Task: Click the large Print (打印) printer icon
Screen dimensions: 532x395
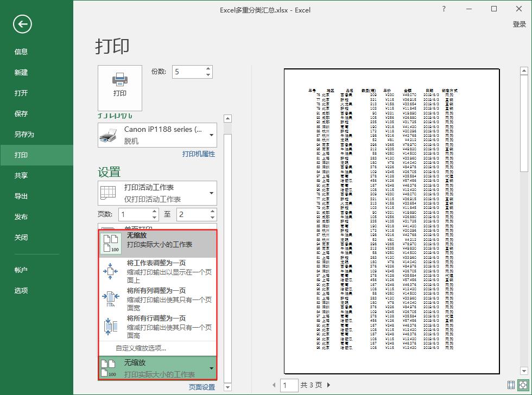Action: pos(119,87)
